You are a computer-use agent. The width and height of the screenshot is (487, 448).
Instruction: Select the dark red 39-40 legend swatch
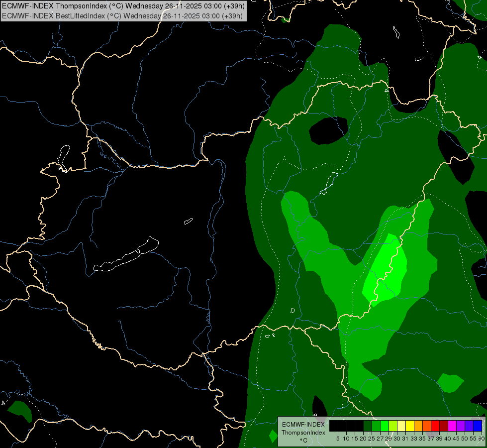(444, 426)
